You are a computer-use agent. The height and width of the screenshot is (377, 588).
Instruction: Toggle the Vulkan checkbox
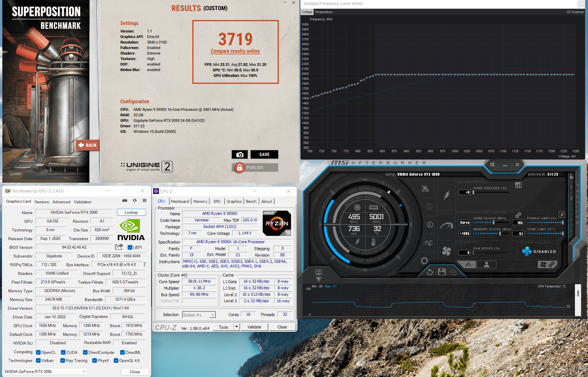coord(38,360)
